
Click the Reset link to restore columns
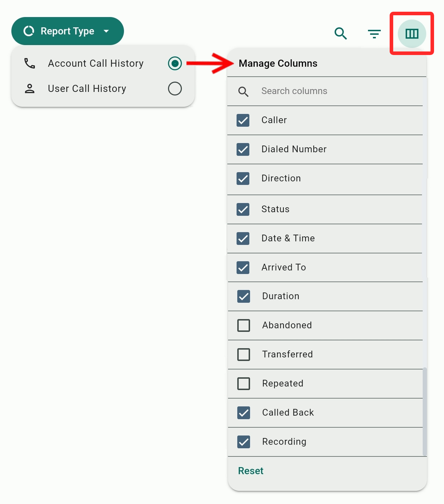(x=250, y=471)
